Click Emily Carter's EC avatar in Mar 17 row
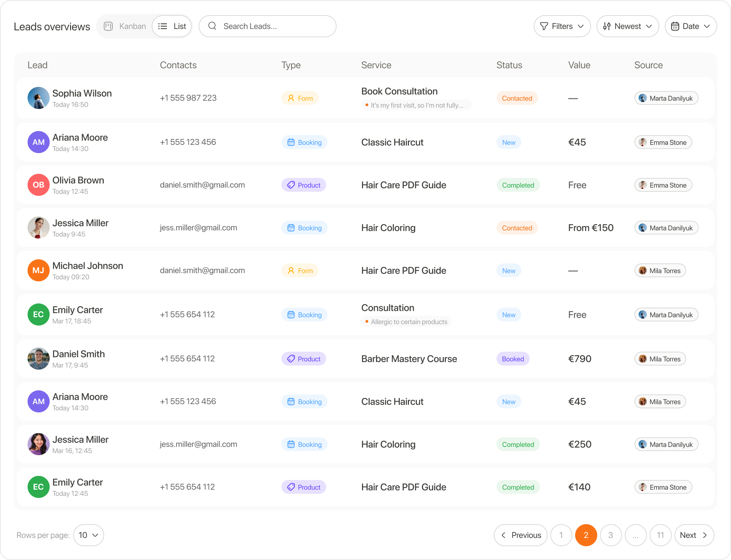Screen dimensions: 731x560 point(39,314)
